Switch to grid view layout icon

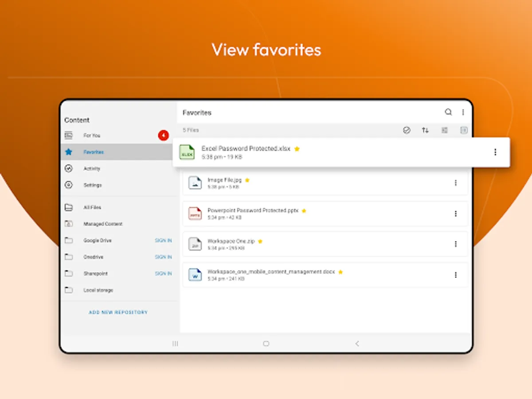coord(445,130)
